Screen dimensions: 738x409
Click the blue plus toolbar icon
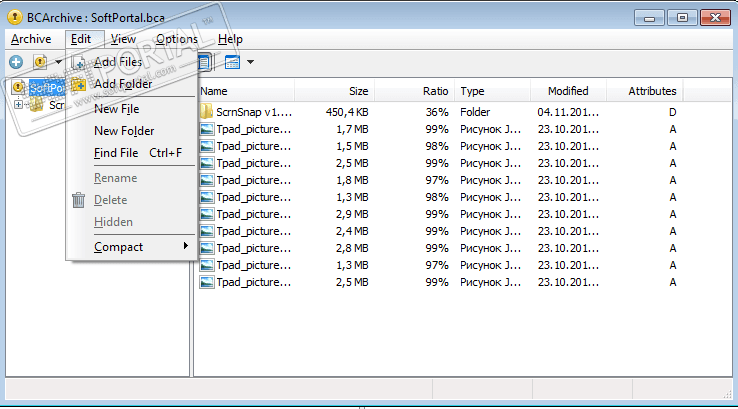[x=16, y=62]
